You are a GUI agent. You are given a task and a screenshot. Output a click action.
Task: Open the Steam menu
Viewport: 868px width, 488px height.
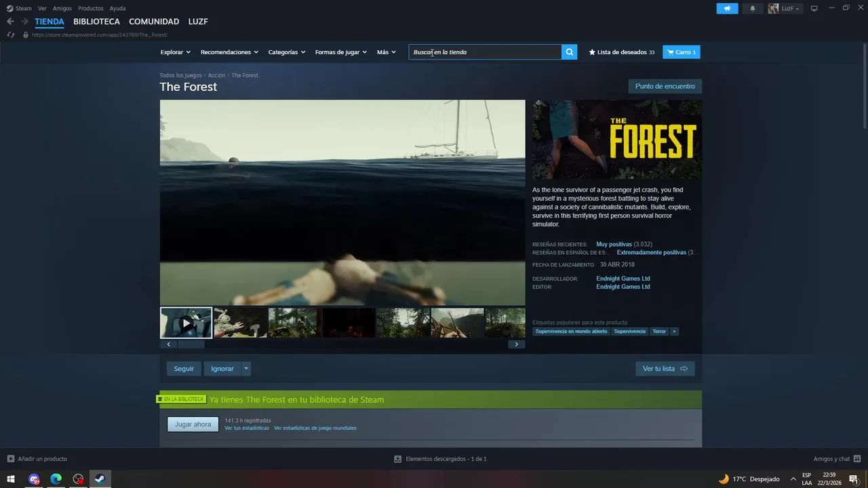pyautogui.click(x=19, y=8)
